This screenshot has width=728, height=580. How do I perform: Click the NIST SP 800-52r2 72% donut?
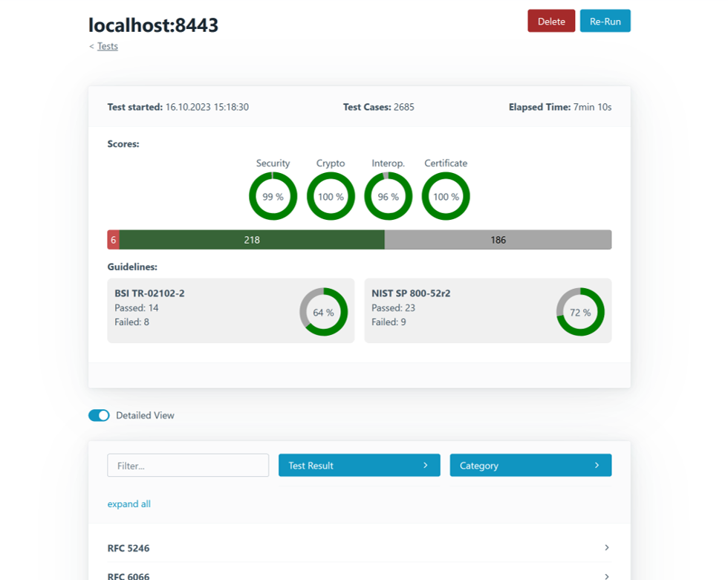(x=580, y=312)
